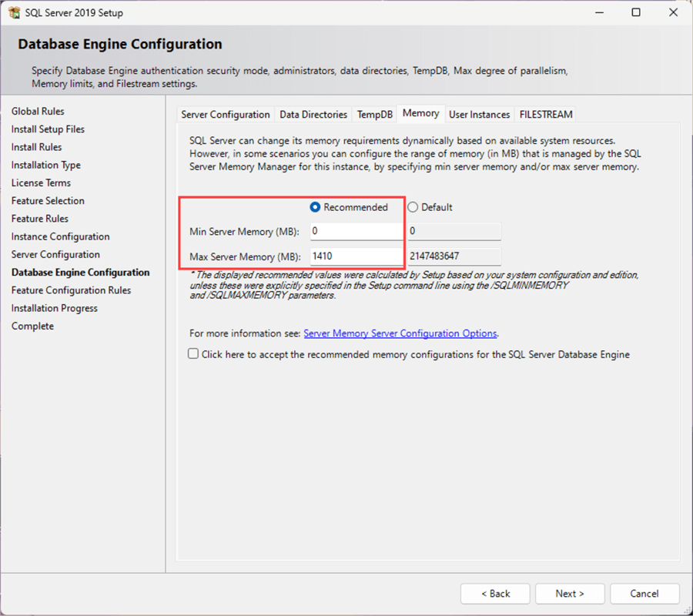
Task: Click the recommended Max Server Memory field
Action: click(357, 256)
